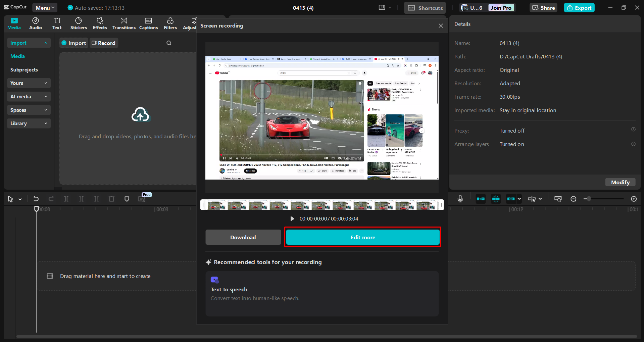Toggle the auto ripple delete option
Screen dimensions: 644x342
coord(481,199)
